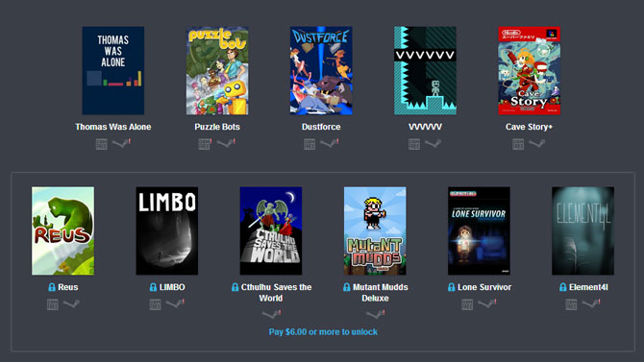
Task: Open the Thomas Was Alone cover art
Action: 113,71
